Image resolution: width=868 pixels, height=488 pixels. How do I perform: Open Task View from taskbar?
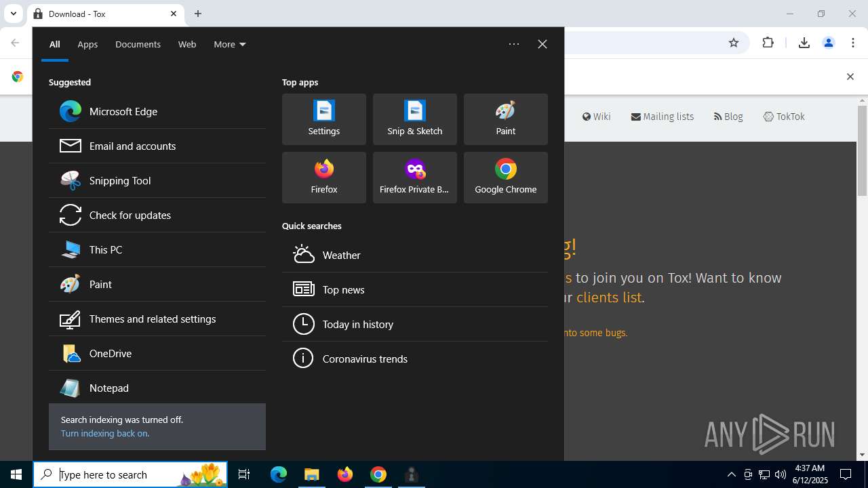[244, 474]
